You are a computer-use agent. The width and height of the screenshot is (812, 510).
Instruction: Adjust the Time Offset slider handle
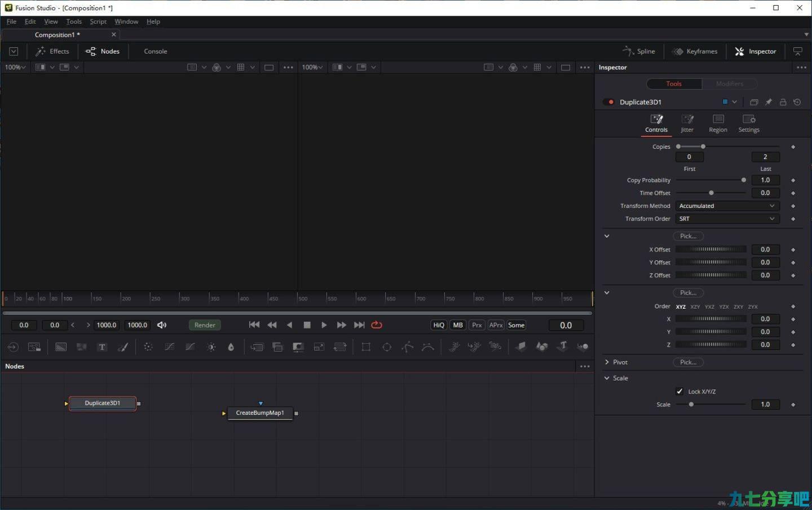click(711, 193)
